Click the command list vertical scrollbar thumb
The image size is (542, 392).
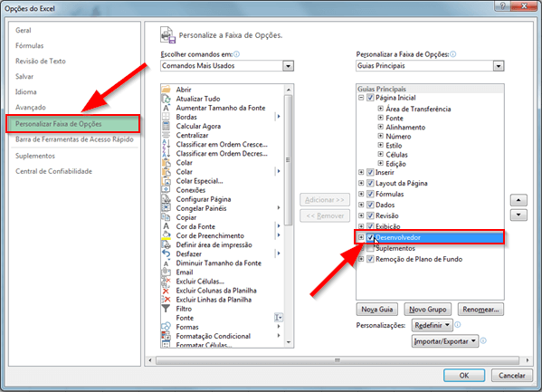[288, 160]
